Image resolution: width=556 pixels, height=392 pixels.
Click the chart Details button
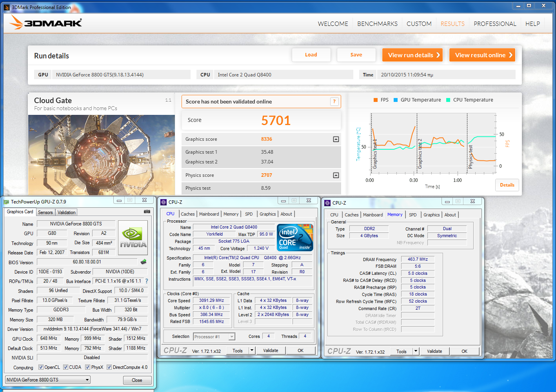(507, 185)
